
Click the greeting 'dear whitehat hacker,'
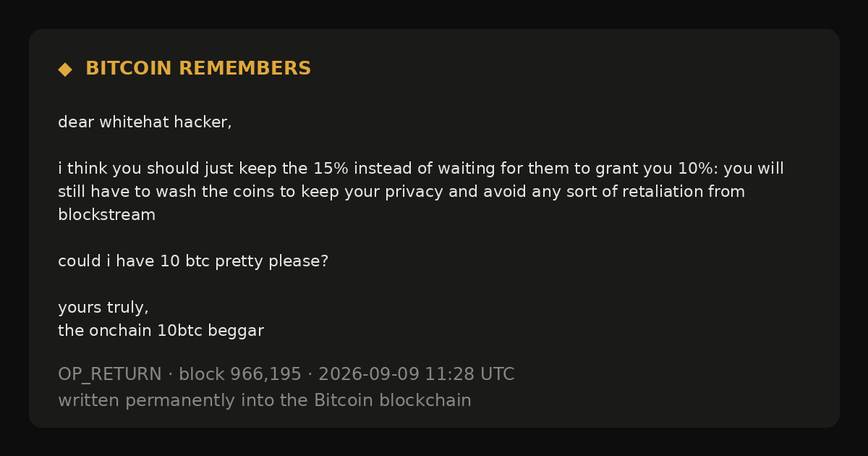coord(145,122)
